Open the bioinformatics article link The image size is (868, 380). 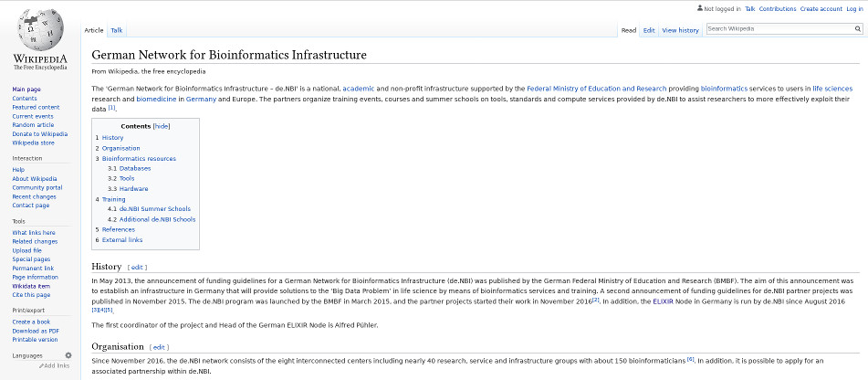click(724, 89)
